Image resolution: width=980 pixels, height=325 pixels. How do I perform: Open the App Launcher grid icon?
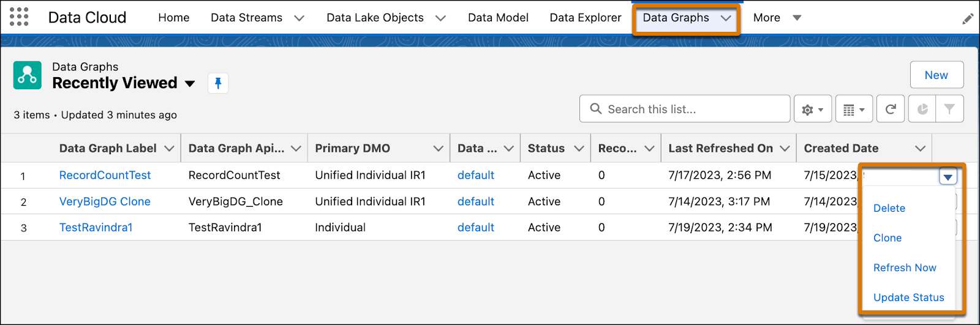19,17
